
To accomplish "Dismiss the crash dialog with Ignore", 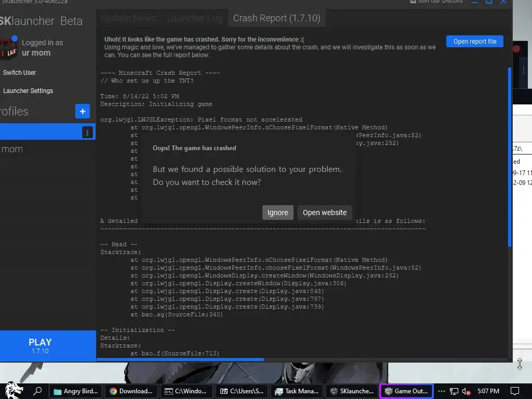I will (x=277, y=212).
